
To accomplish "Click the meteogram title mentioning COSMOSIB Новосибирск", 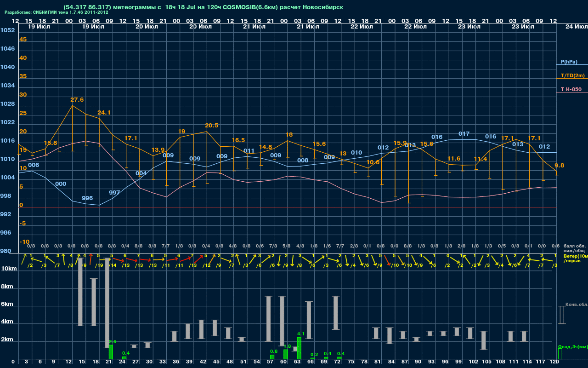I will pyautogui.click(x=204, y=7).
